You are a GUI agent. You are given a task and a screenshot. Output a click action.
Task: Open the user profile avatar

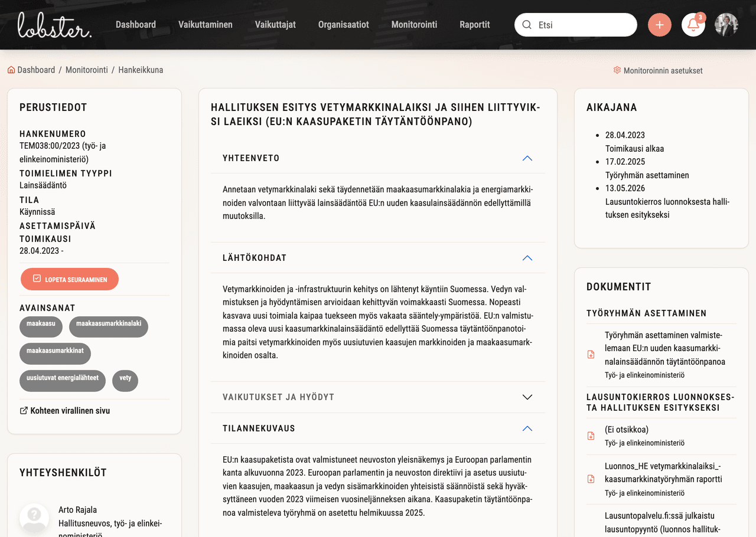[x=726, y=25]
